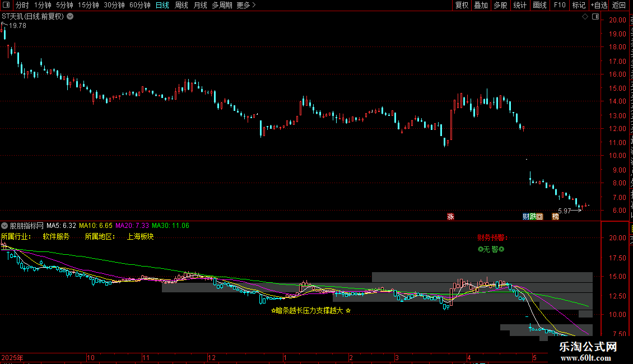The width and height of the screenshot is (633, 364).
Task: Click the 无警 status text
Action: click(491, 249)
